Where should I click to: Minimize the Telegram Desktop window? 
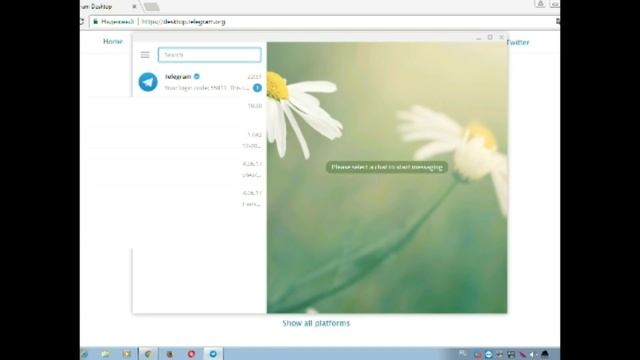coord(478,38)
